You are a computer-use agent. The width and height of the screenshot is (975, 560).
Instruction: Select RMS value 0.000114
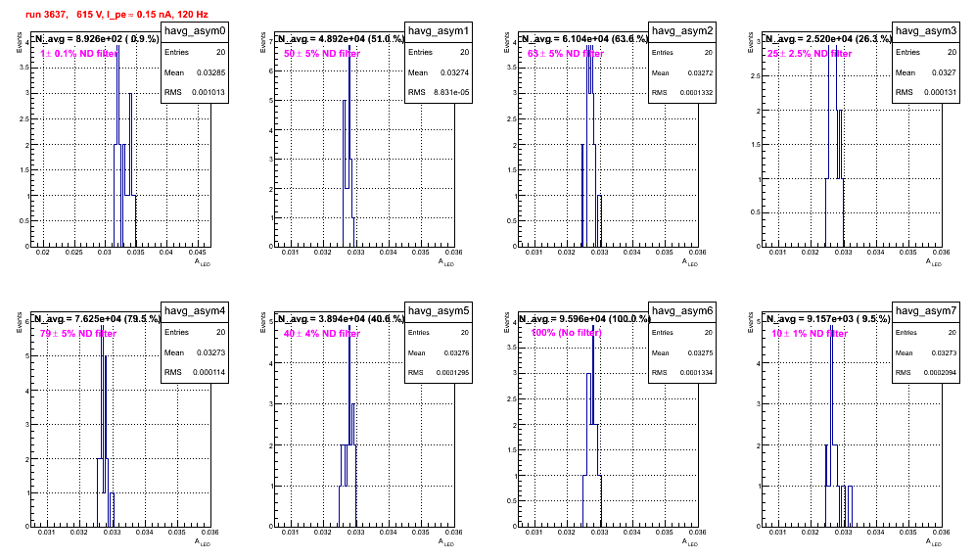click(x=209, y=373)
